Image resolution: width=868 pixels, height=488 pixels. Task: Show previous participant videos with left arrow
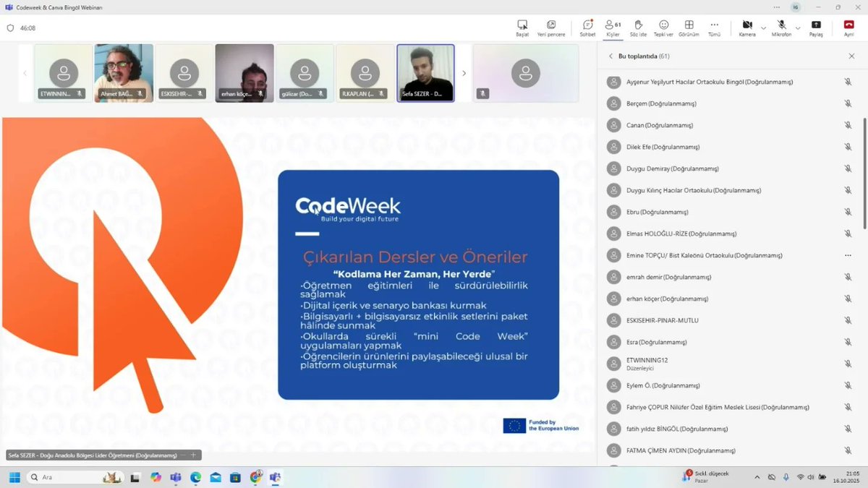pyautogui.click(x=25, y=73)
